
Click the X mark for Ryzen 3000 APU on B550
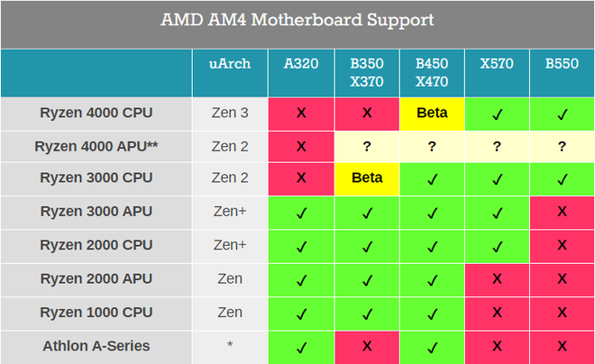pos(562,212)
